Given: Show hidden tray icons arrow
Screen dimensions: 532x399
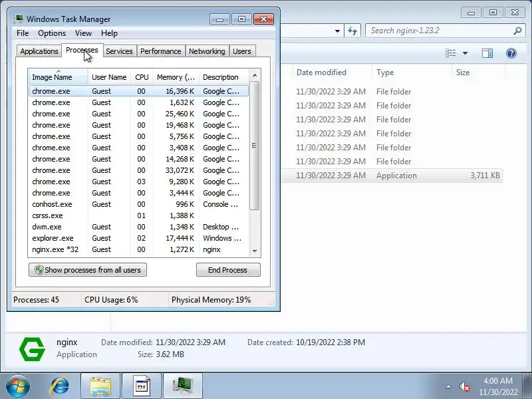Looking at the screenshot, I should 448,386.
